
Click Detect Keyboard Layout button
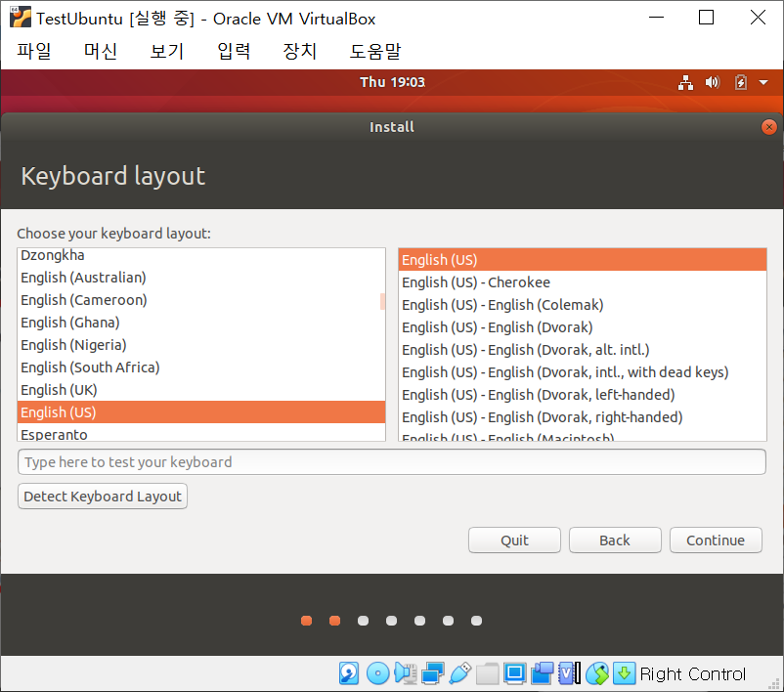(103, 497)
